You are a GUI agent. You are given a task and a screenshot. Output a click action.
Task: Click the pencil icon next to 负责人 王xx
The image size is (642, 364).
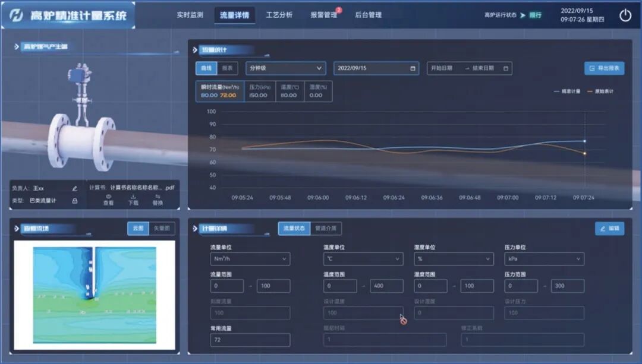(74, 187)
